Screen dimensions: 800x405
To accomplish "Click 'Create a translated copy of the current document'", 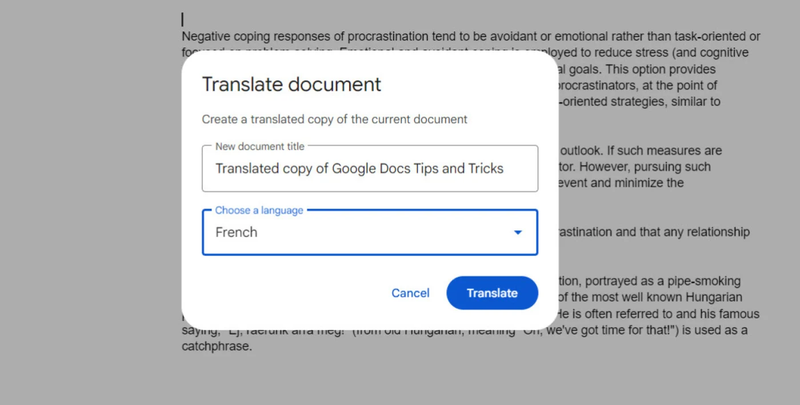I will tap(334, 119).
